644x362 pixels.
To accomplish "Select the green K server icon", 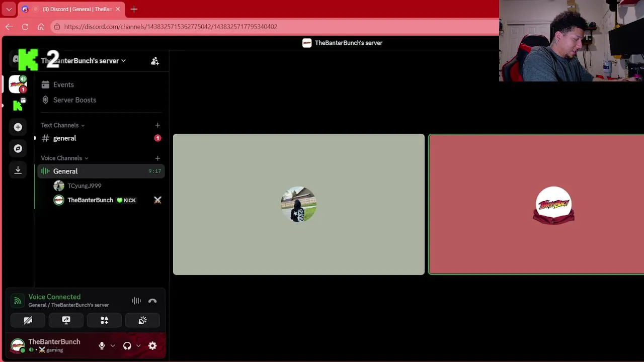I will pos(18,105).
